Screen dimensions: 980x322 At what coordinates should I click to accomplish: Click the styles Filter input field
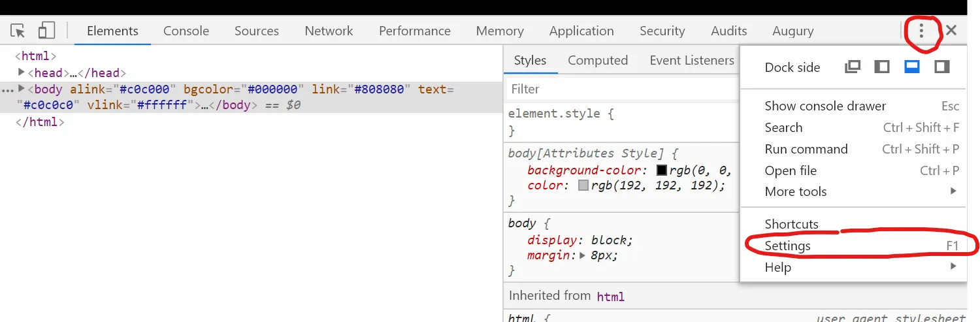621,89
